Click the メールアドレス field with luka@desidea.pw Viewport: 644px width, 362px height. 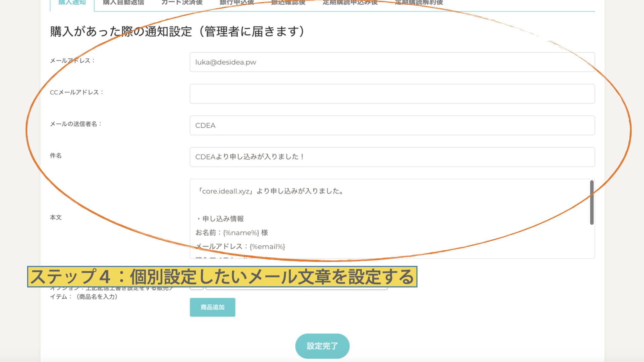pos(392,62)
